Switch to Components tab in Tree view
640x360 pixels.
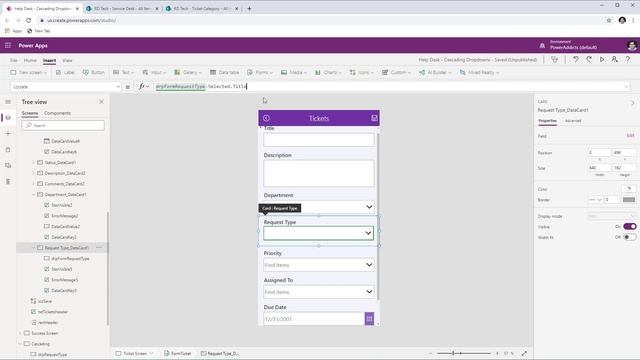[57, 113]
